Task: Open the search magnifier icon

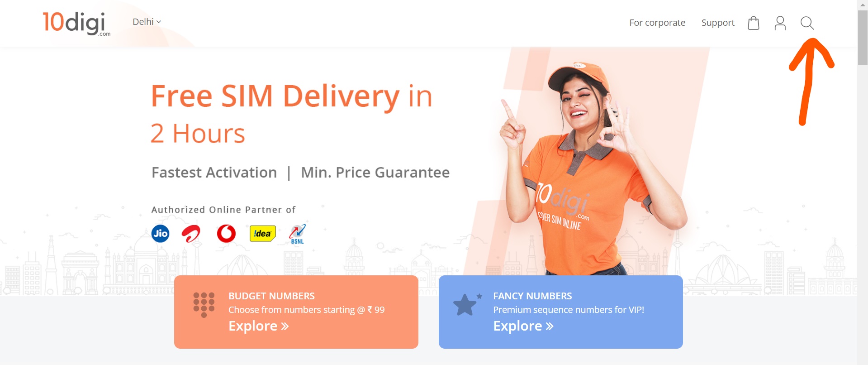Action: tap(807, 23)
